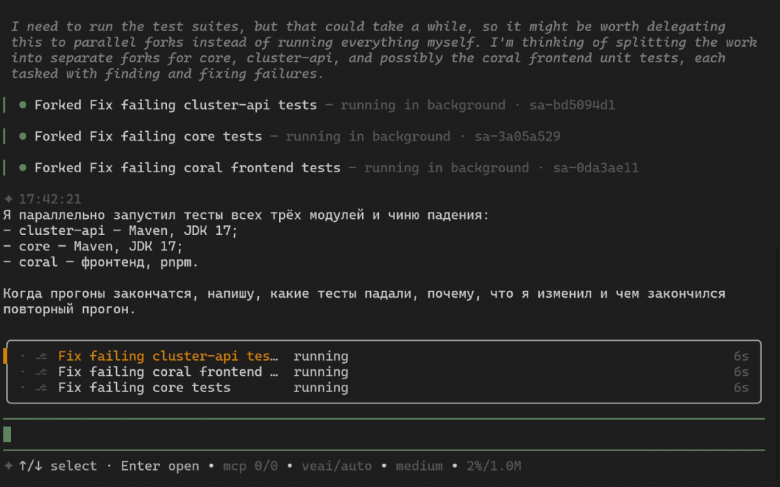The image size is (780, 487).
Task: Open the 'Forked Fix failing core tests' entry
Action: click(148, 136)
